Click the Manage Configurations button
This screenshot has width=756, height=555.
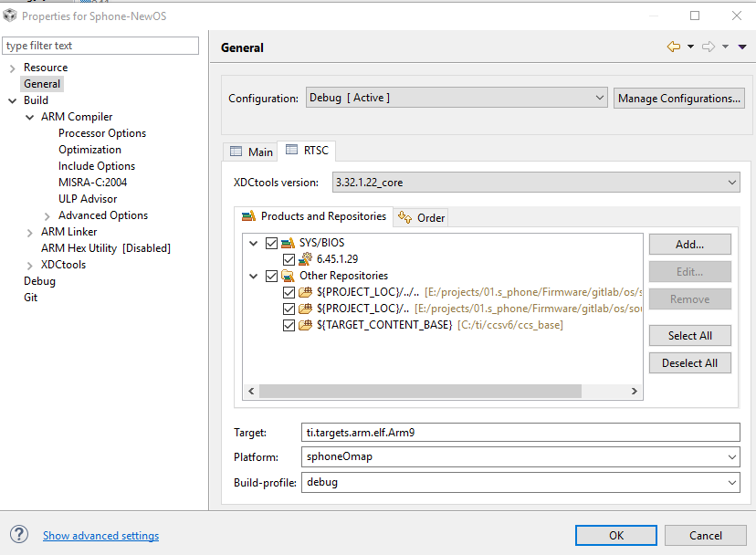coord(679,98)
